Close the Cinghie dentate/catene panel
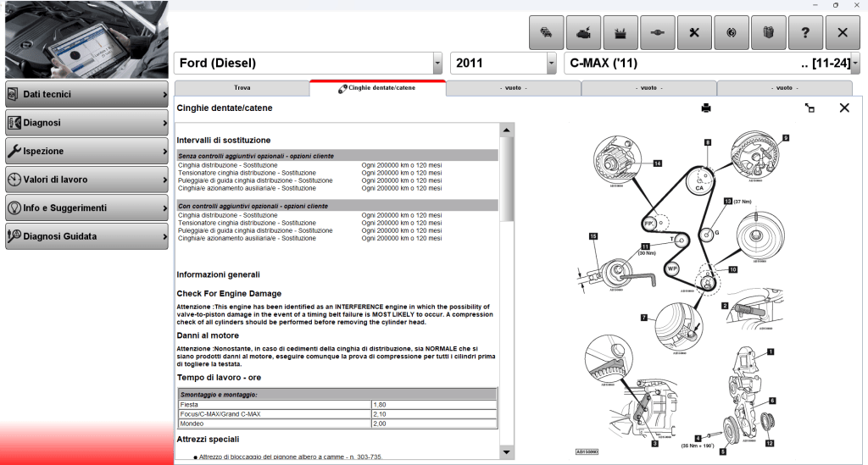Screen dimensions: 868x465 click(844, 108)
